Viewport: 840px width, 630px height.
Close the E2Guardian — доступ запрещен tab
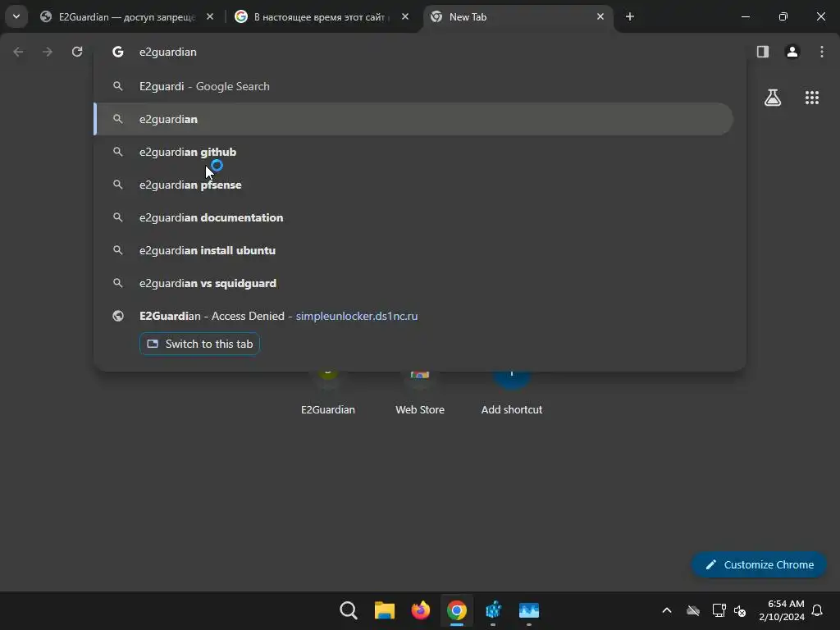click(210, 17)
